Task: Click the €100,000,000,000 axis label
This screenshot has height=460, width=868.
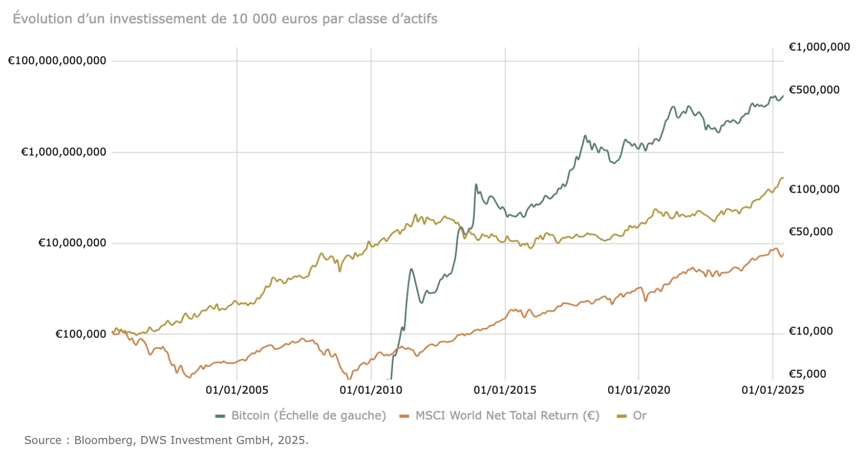Action: point(57,61)
